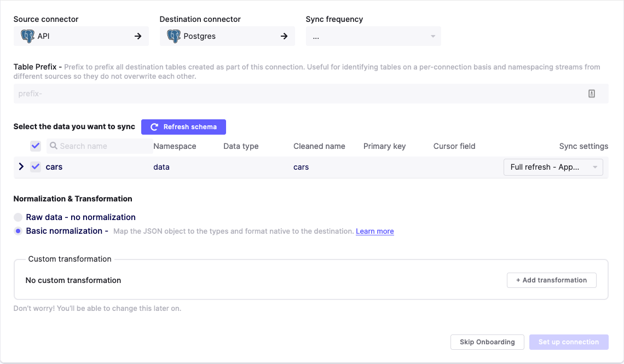
Task: Uncheck the cars stream checkbox
Action: pyautogui.click(x=36, y=167)
